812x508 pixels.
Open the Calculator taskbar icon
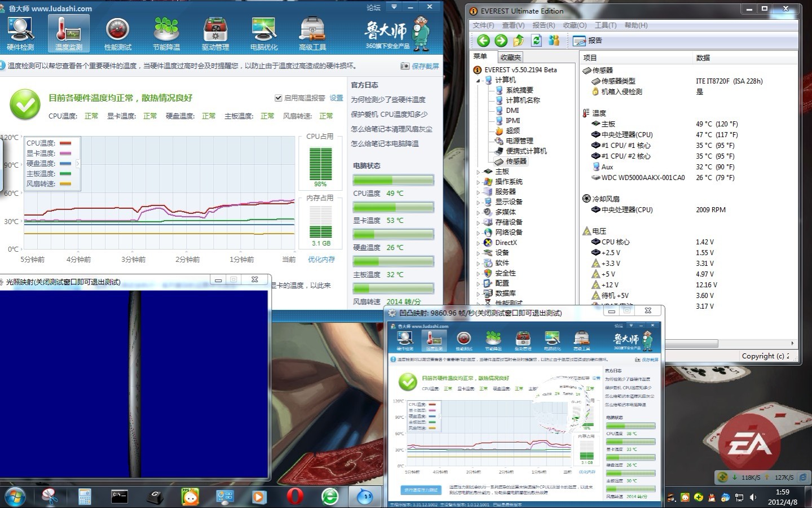(85, 497)
